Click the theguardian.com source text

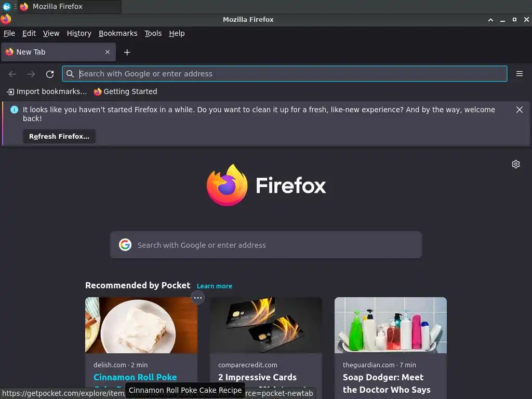(368, 365)
